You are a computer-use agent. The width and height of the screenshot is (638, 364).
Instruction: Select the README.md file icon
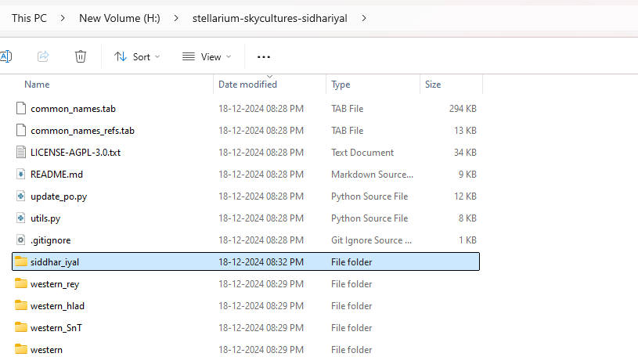[x=21, y=175]
